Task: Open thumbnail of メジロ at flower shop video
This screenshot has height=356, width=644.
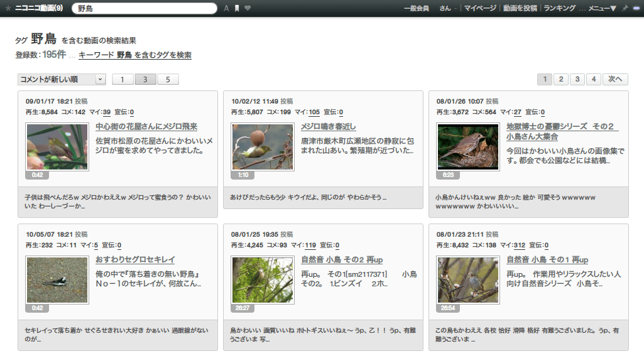Action: tap(57, 147)
